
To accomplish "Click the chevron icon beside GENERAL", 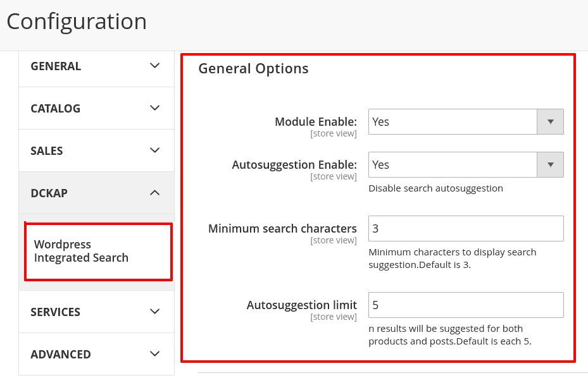I will tap(154, 66).
